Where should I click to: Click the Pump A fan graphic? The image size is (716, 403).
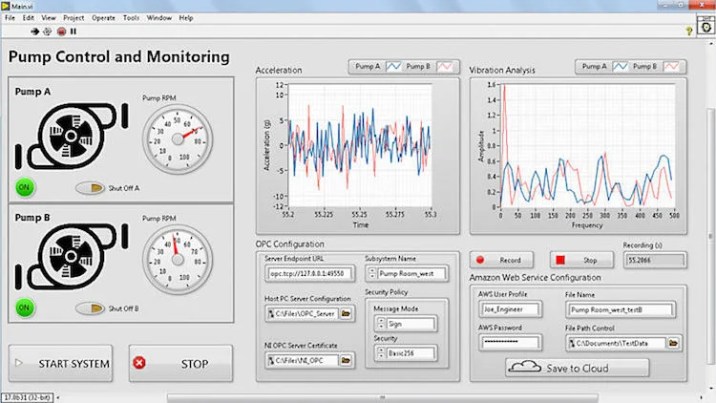[71, 136]
